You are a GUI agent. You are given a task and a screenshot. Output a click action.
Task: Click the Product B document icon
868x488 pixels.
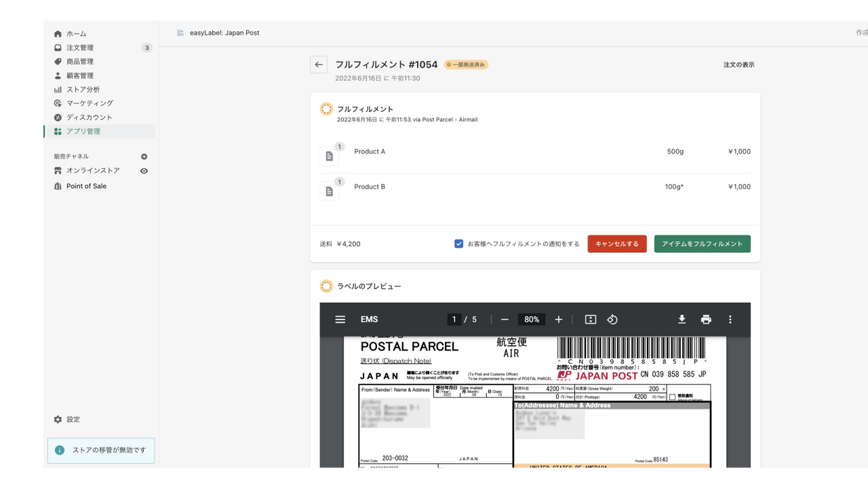point(329,191)
